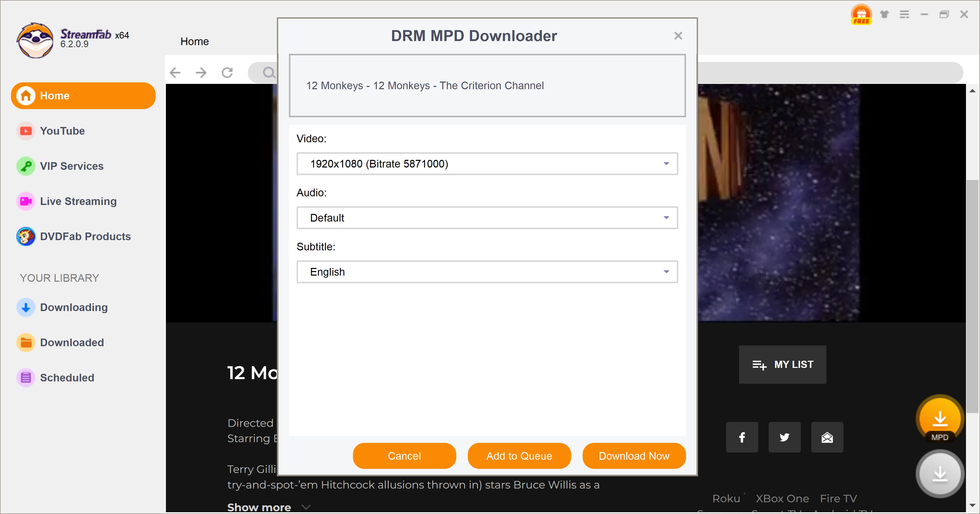Click the page scrollbar down arrow
The height and width of the screenshot is (514, 980).
tap(972, 506)
